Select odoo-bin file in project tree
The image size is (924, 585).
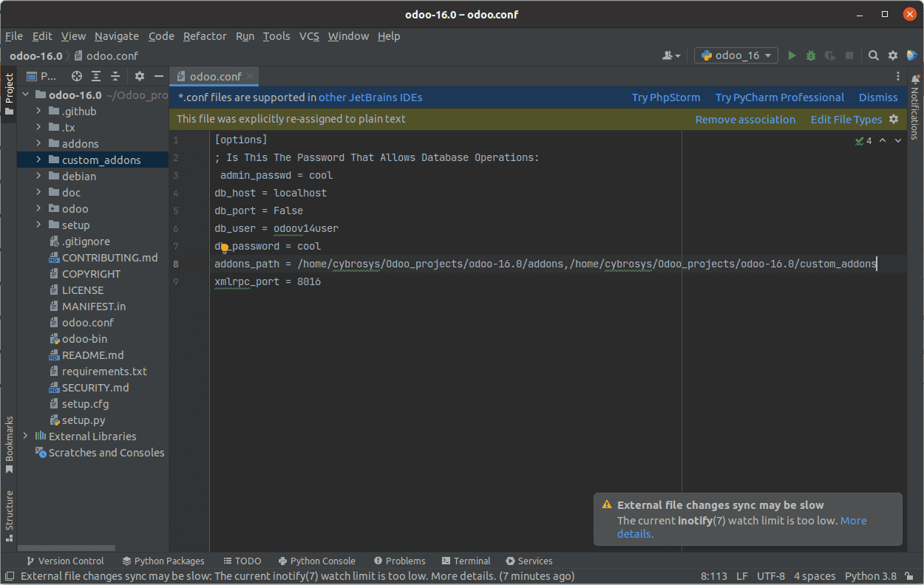coord(84,338)
